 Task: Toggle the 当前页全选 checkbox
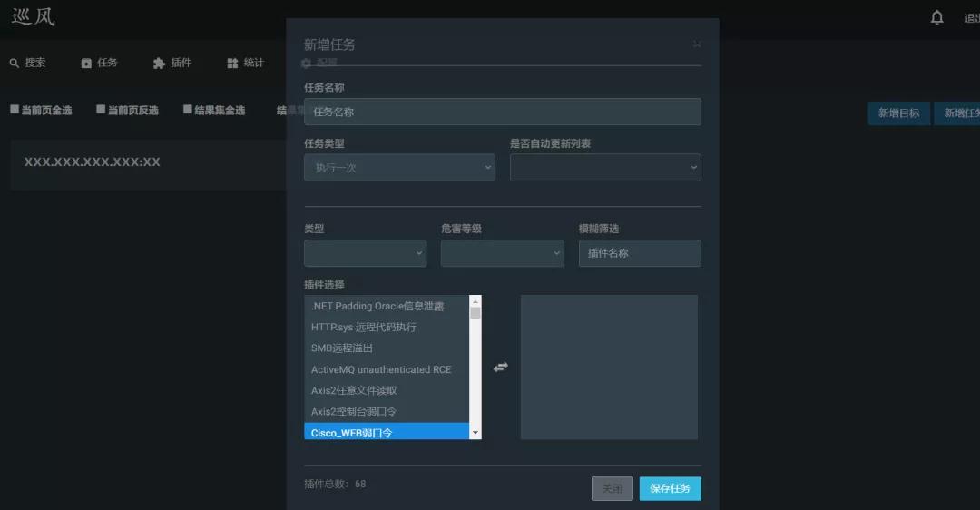(x=15, y=110)
